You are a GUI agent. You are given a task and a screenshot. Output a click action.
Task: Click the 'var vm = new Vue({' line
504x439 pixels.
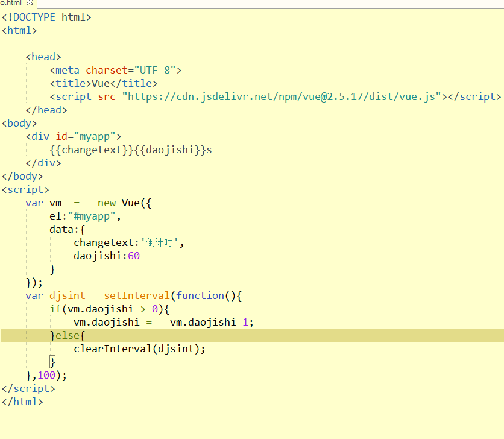(89, 203)
